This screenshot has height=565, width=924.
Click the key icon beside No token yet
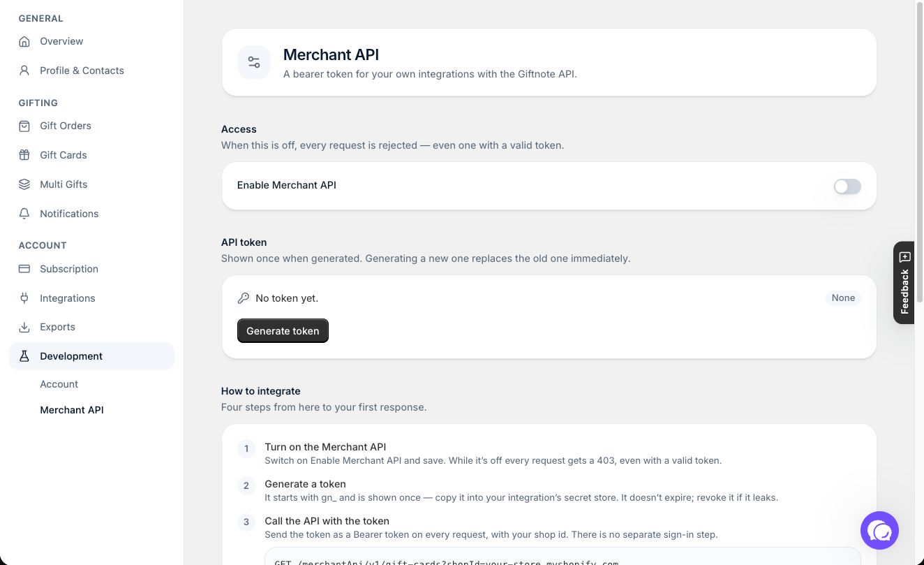click(x=243, y=298)
